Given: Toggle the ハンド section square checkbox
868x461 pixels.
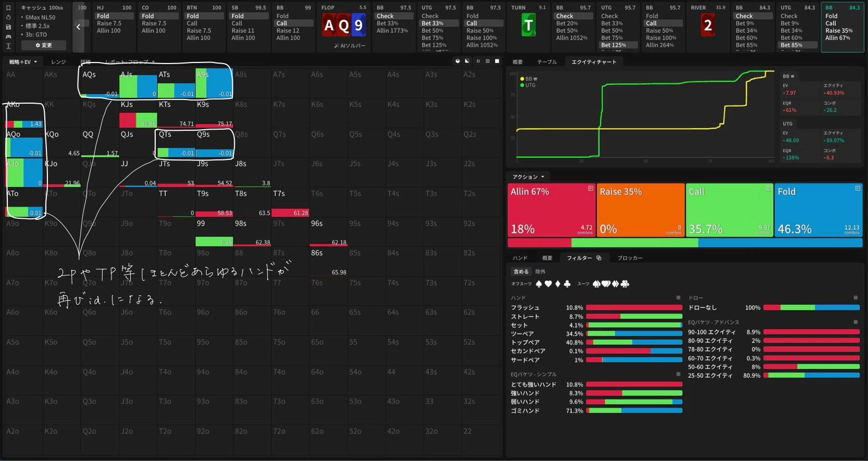Looking at the screenshot, I should pyautogui.click(x=678, y=297).
